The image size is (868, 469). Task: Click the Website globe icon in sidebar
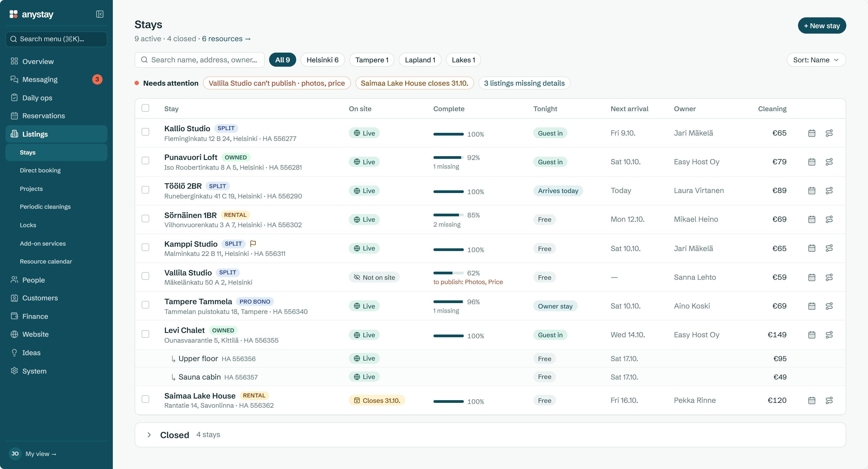coord(14,334)
